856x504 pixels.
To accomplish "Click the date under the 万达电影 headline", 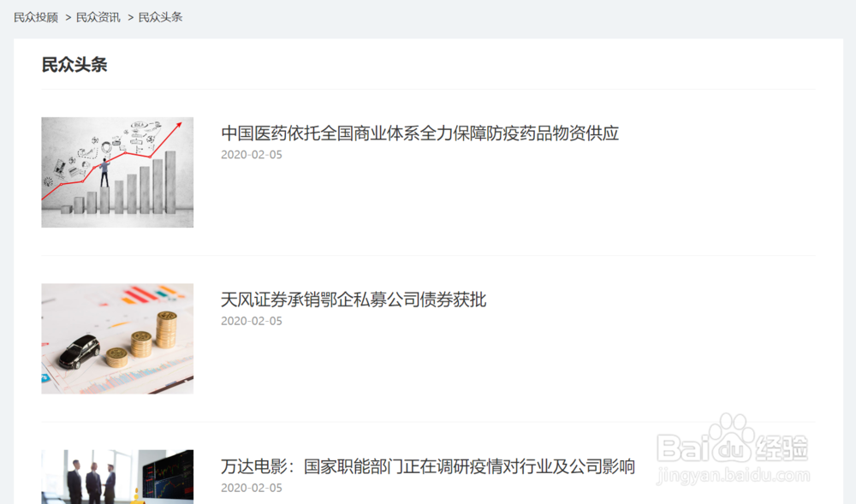I will coord(252,489).
